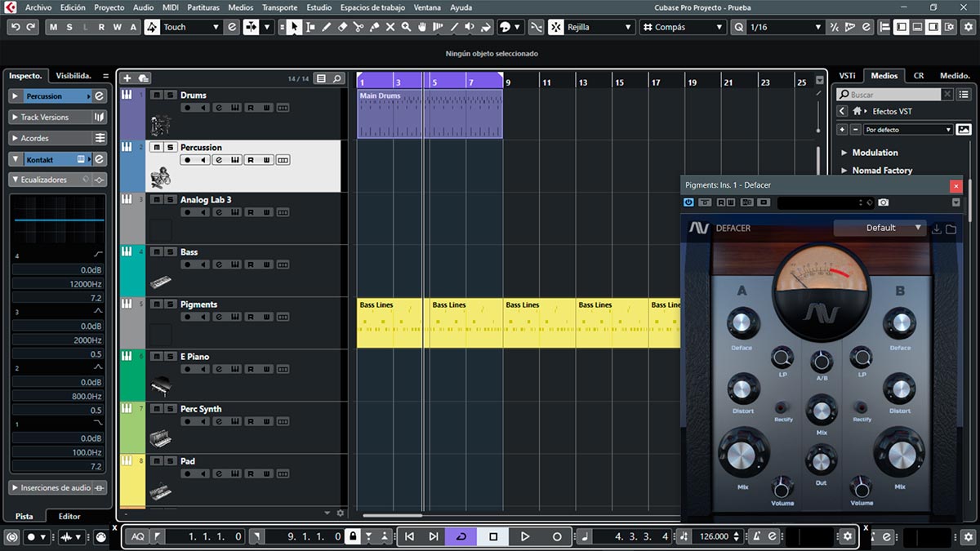Toggle the Defacer plugin power button
Screen dimensions: 980x551
click(x=688, y=202)
